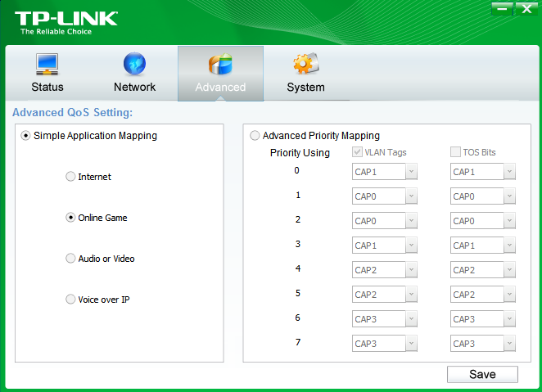
Task: Click the Priority Using label
Action: [300, 153]
